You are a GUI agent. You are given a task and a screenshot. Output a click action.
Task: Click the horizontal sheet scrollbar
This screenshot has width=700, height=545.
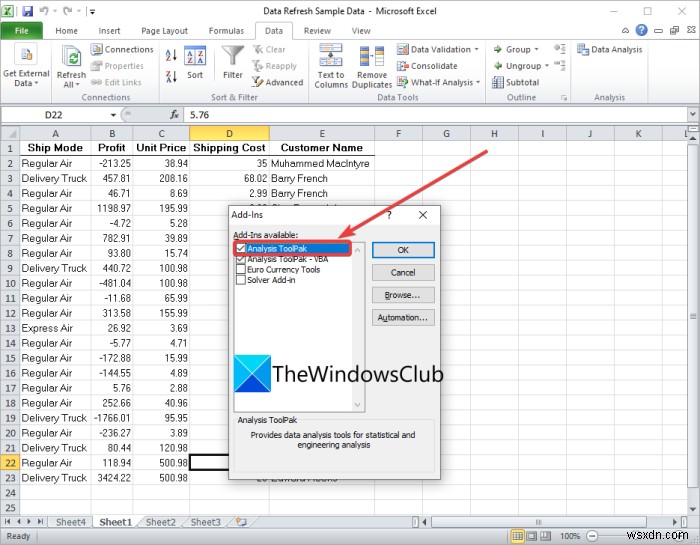[538, 522]
